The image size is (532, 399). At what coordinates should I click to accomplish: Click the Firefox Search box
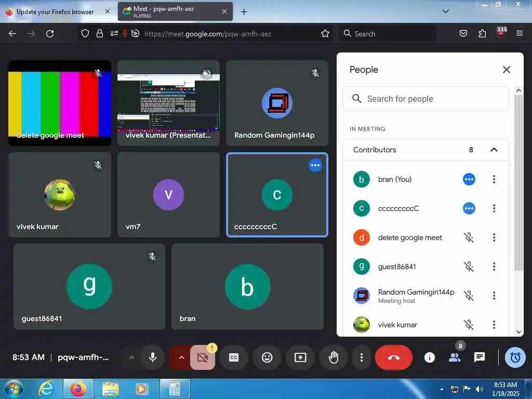[x=388, y=34]
